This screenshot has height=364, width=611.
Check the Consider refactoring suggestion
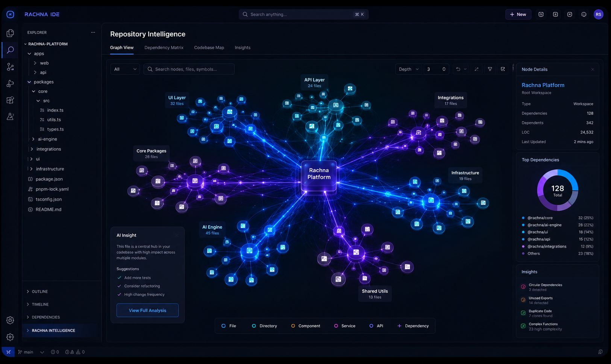click(119, 286)
